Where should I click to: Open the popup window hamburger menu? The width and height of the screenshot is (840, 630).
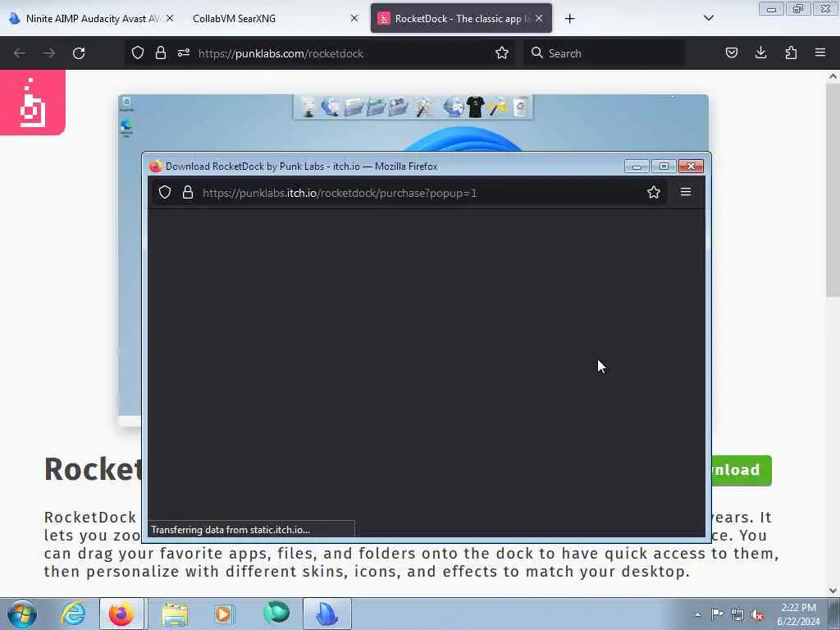(x=686, y=192)
